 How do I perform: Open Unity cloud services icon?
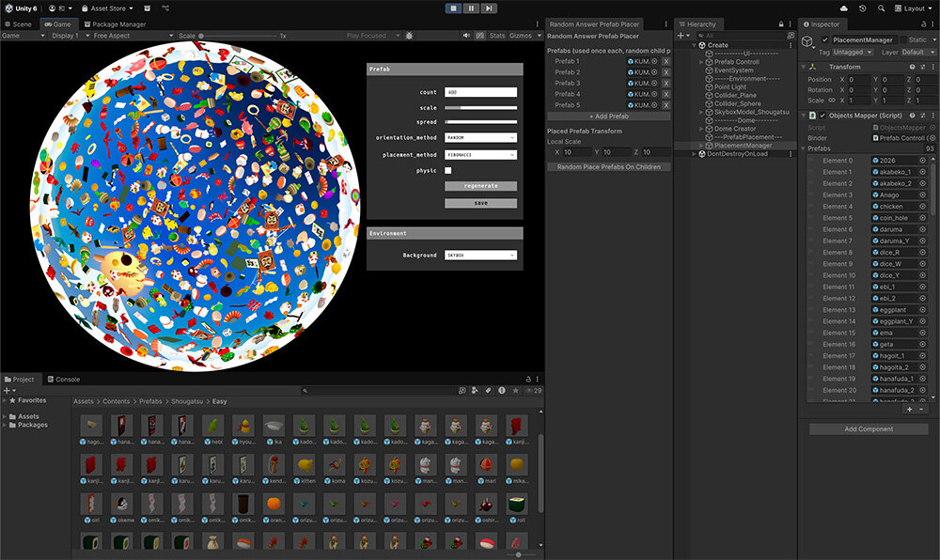click(x=843, y=8)
